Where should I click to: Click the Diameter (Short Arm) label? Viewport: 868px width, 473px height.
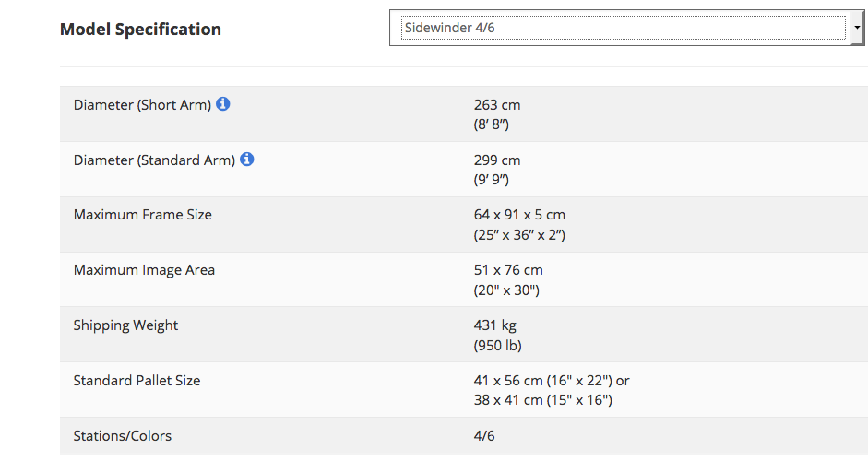(x=142, y=104)
